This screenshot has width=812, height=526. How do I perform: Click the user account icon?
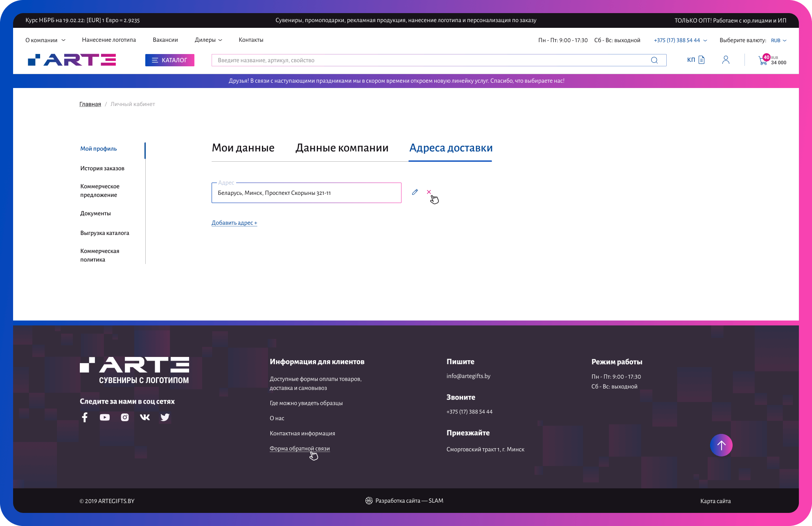point(726,60)
